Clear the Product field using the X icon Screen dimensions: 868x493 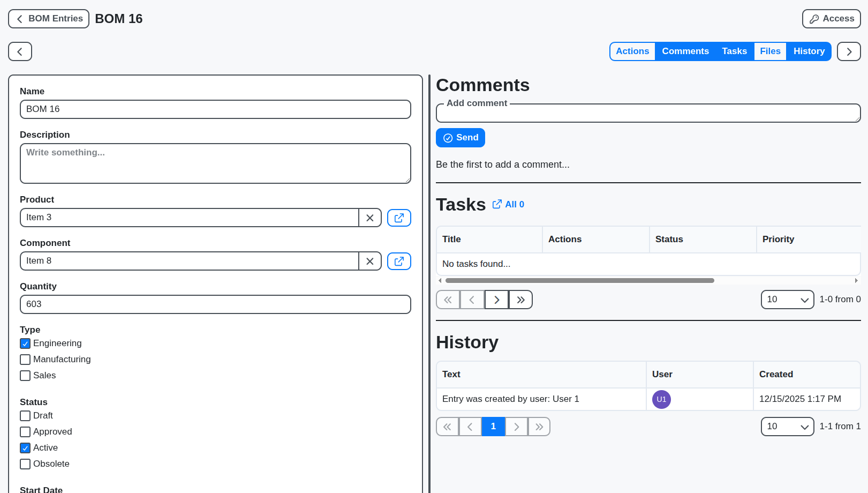pyautogui.click(x=370, y=218)
